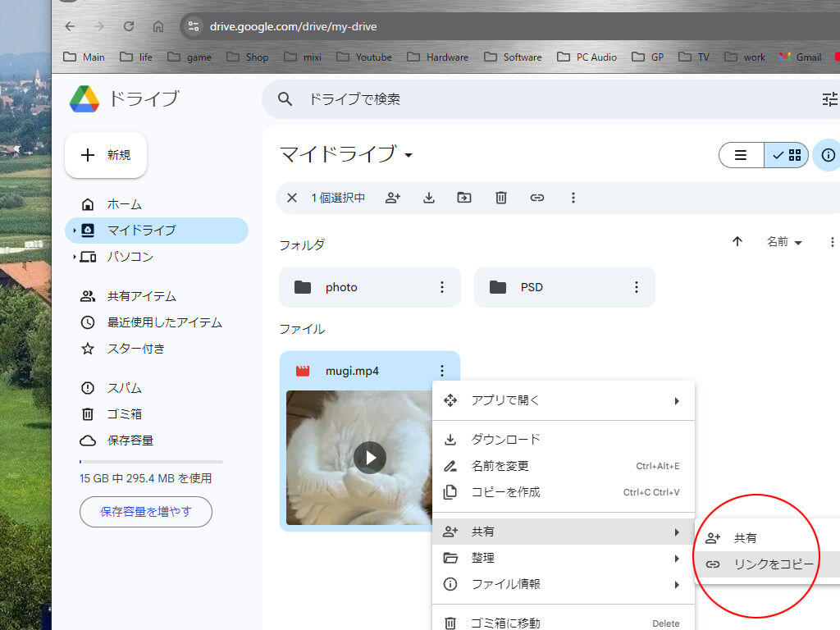The height and width of the screenshot is (630, 840).
Task: Click the storage usage progress bar
Action: (151, 462)
